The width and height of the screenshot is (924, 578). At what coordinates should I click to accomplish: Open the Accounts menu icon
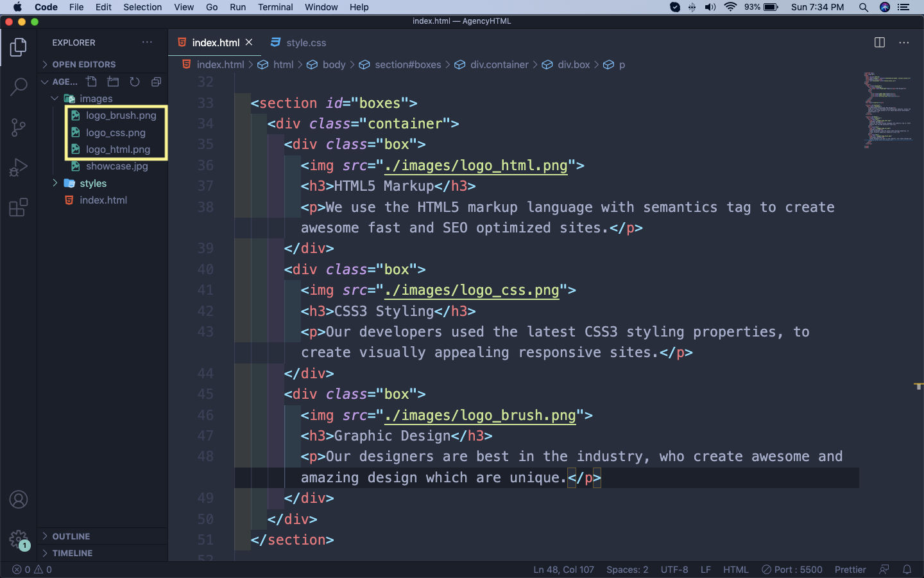coord(19,499)
